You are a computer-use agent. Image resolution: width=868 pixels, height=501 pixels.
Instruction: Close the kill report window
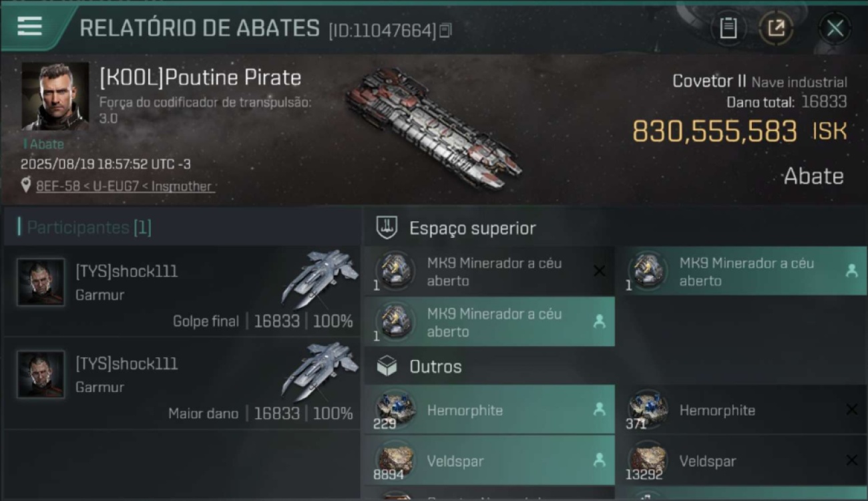835,28
